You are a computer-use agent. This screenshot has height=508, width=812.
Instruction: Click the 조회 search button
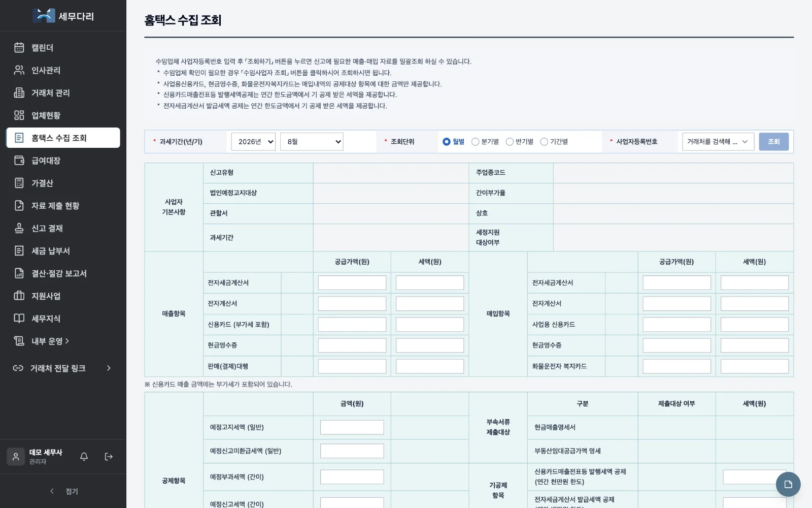[x=774, y=142]
